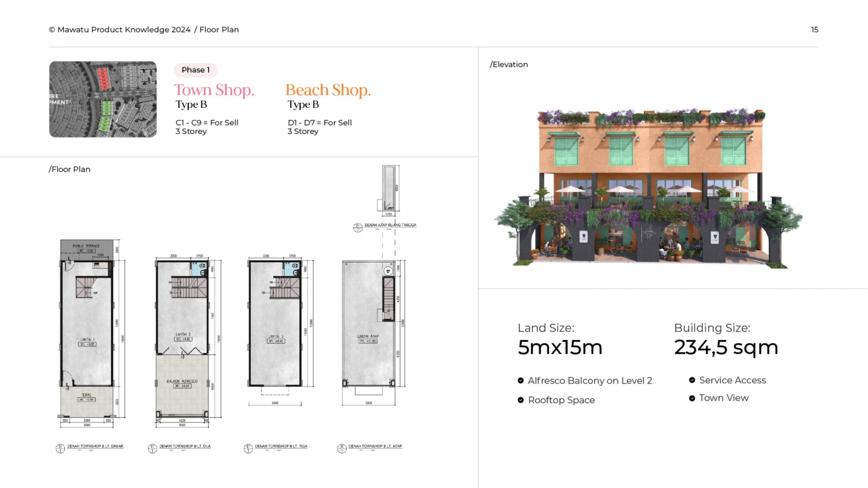Click the Town View bullet checkmark icon
Screen dimensions: 868x488
[692, 398]
